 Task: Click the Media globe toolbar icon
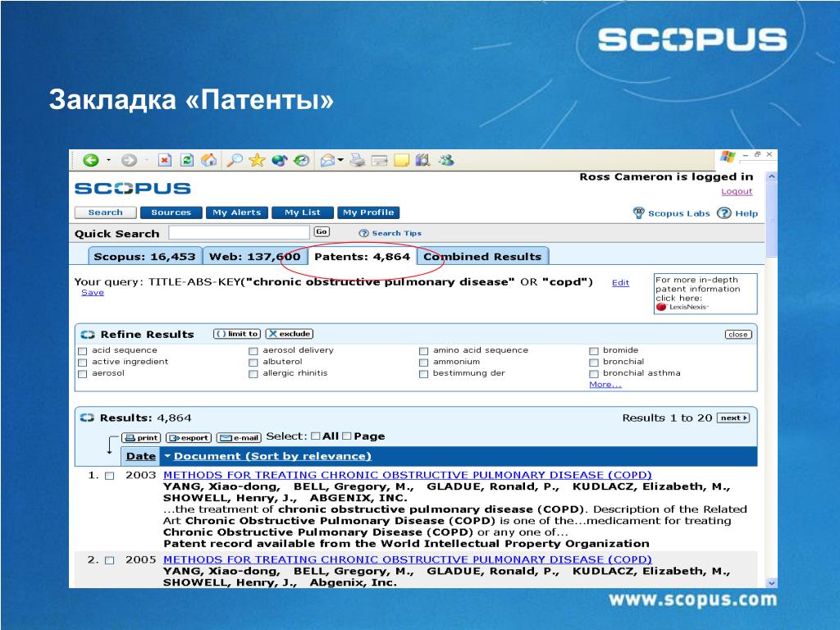point(280,160)
